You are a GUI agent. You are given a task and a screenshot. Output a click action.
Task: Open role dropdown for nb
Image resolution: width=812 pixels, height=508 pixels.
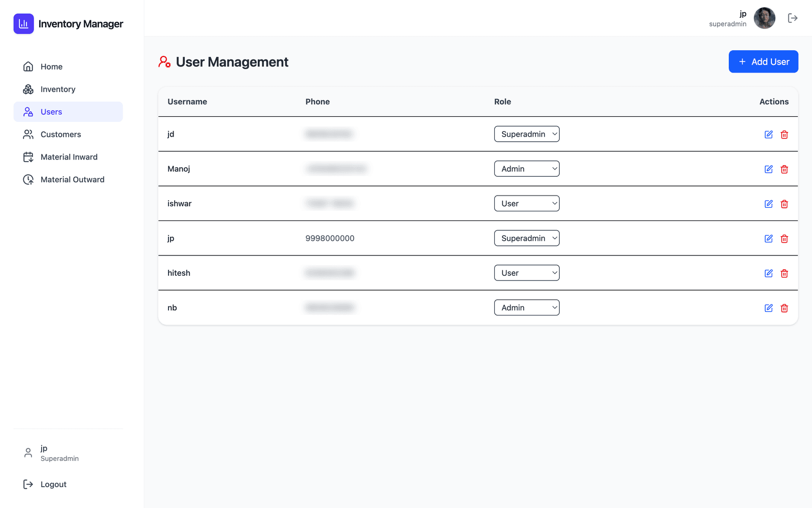527,307
